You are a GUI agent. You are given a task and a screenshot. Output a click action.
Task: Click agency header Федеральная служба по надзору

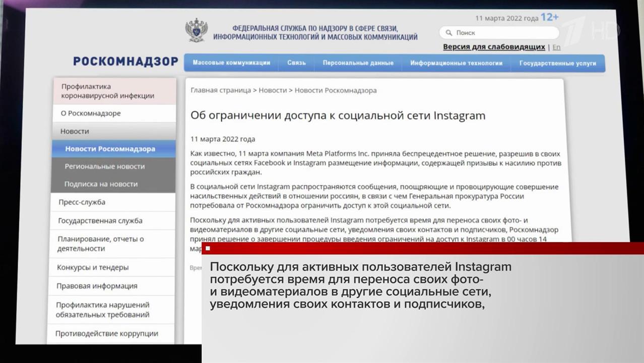tap(315, 33)
